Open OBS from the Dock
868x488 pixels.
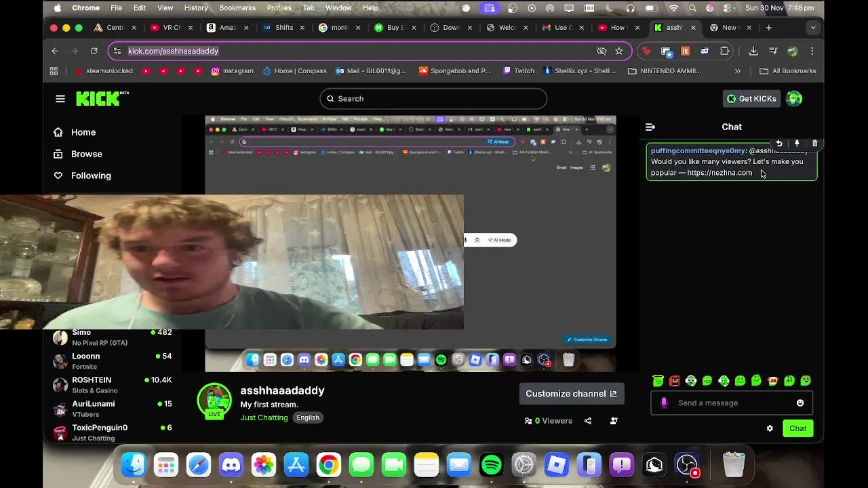click(x=687, y=465)
